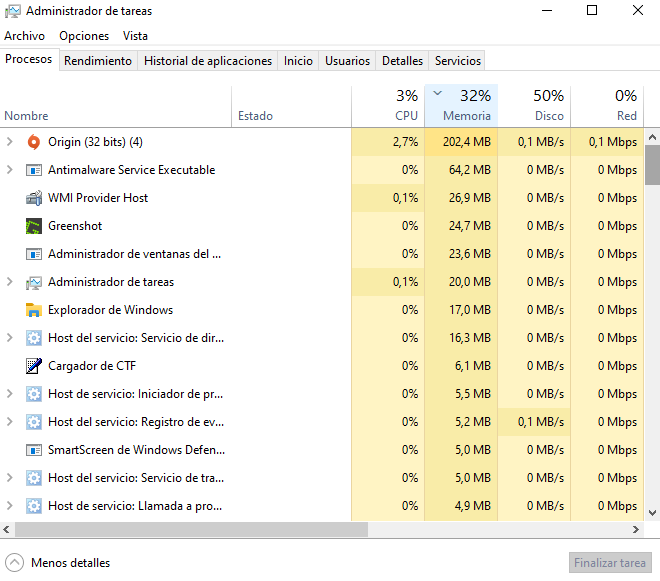Open the Historial de aplicaciones tab
This screenshot has width=660, height=581.
(x=208, y=61)
